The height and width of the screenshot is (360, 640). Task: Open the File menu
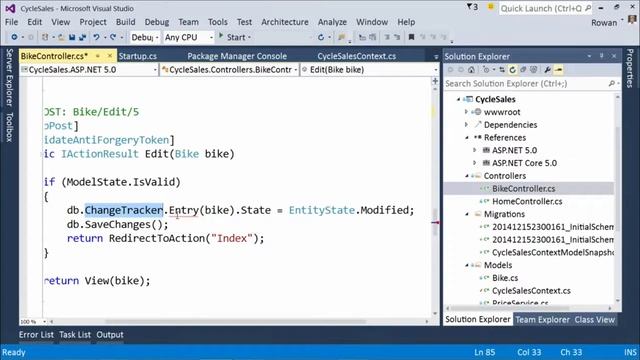[x=11, y=22]
